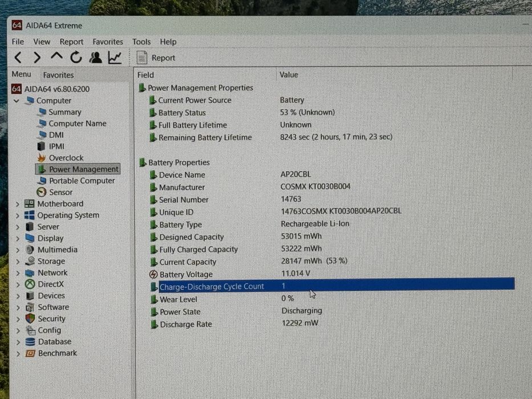Expand the Motherboard node
Viewport: 532px width, 399px height.
point(17,204)
